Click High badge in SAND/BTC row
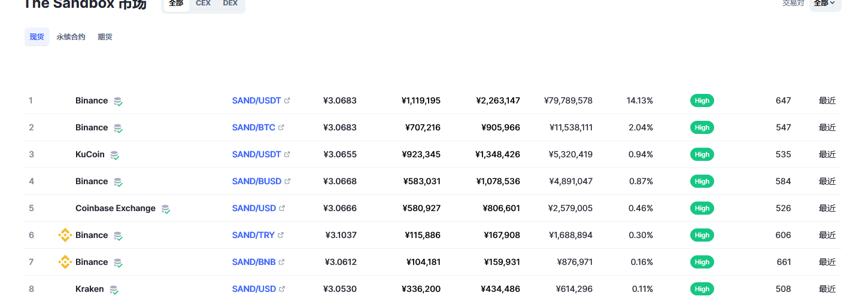This screenshot has width=868, height=299. pyautogui.click(x=702, y=127)
